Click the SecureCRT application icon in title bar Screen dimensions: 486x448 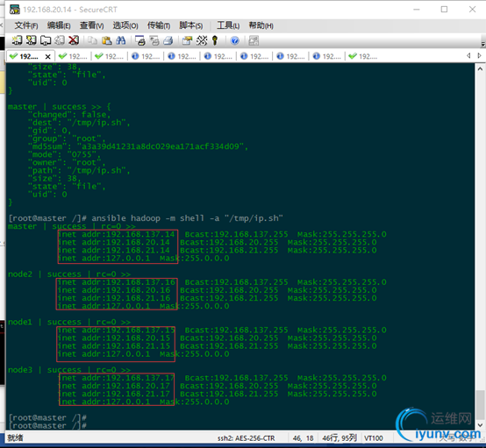point(15,10)
